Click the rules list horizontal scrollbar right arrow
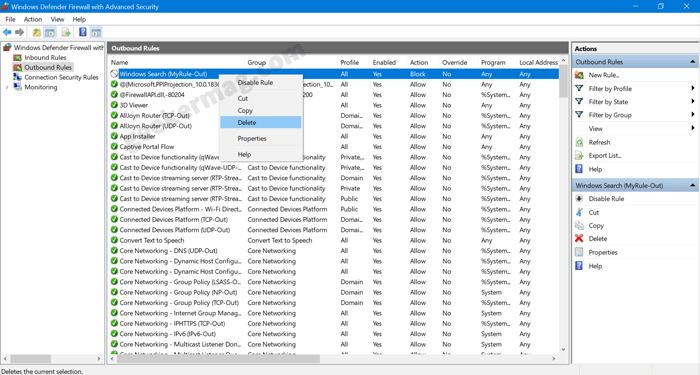 (x=554, y=358)
